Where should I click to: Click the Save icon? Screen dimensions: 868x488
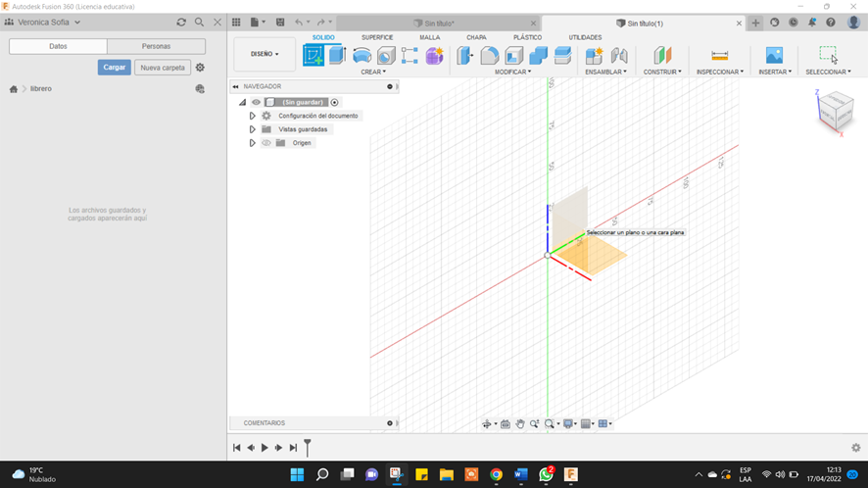click(280, 23)
